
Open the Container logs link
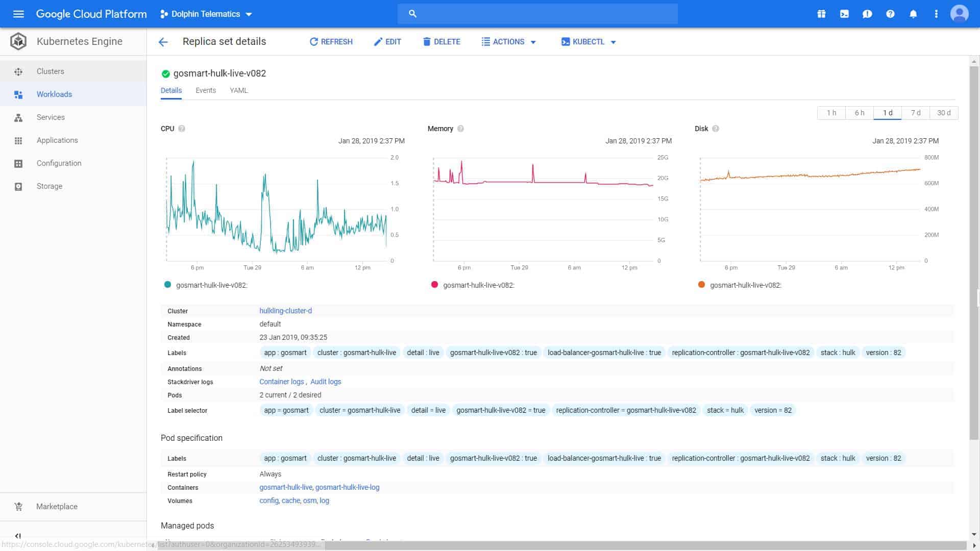[x=281, y=382]
